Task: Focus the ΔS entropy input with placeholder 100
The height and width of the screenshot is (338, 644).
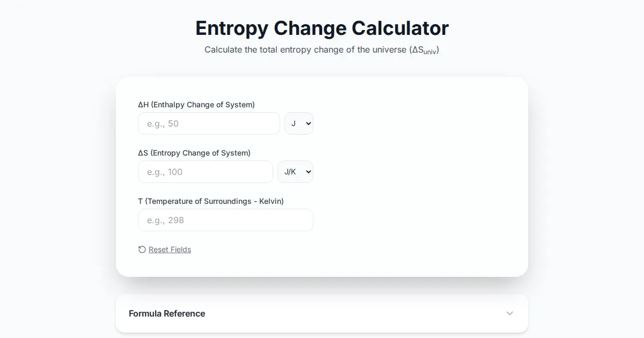Action: (x=206, y=172)
